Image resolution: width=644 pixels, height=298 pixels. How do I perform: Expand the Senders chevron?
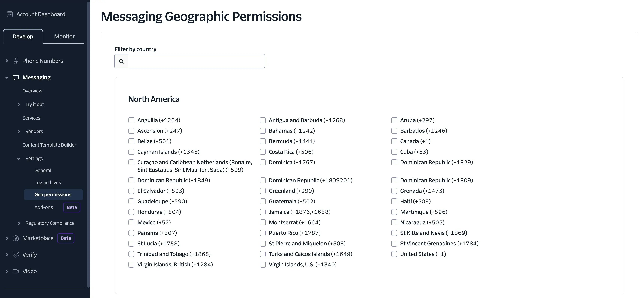pyautogui.click(x=19, y=131)
